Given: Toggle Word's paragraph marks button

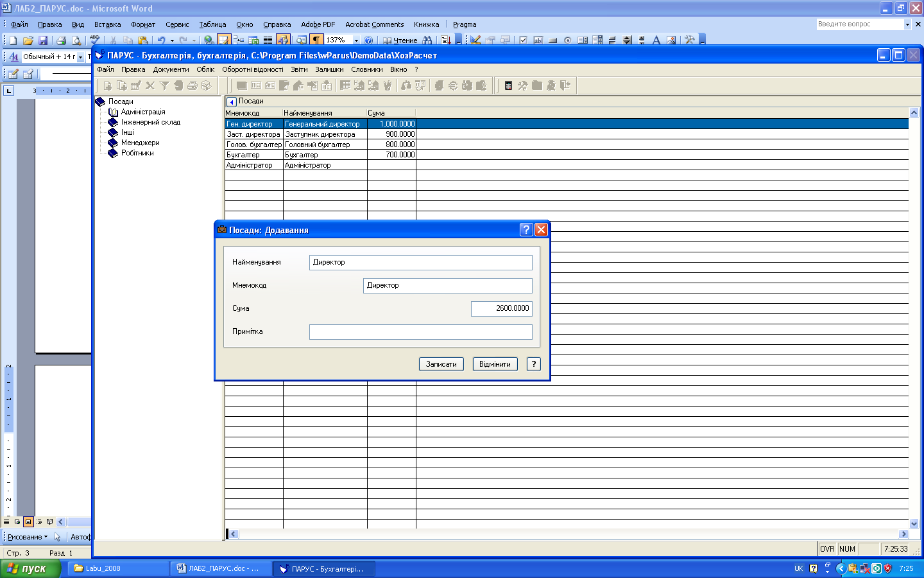Looking at the screenshot, I should point(316,40).
